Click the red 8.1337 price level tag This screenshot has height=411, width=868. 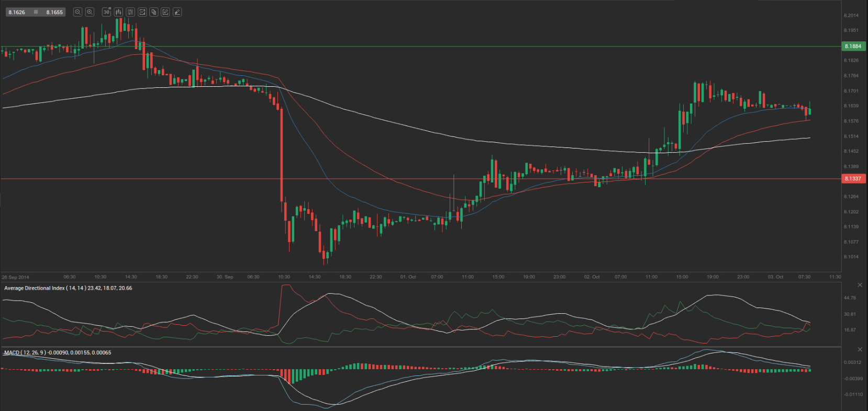[853, 179]
